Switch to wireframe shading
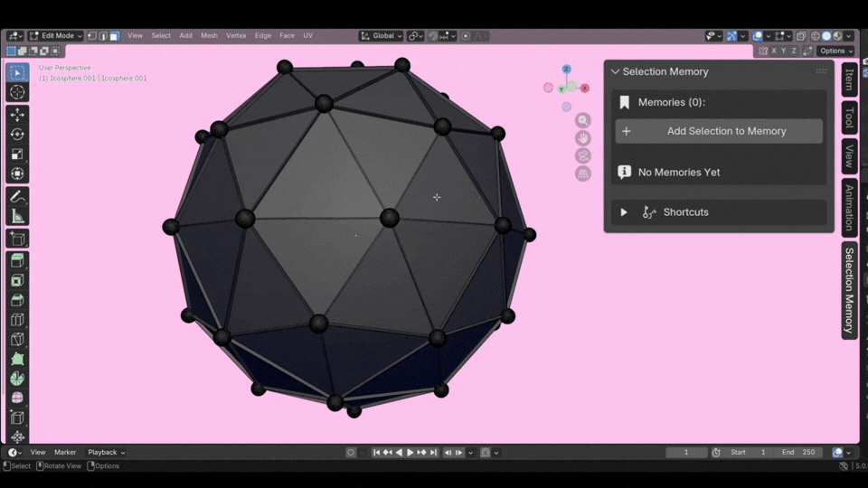Screen dimensions: 868x488 point(816,36)
